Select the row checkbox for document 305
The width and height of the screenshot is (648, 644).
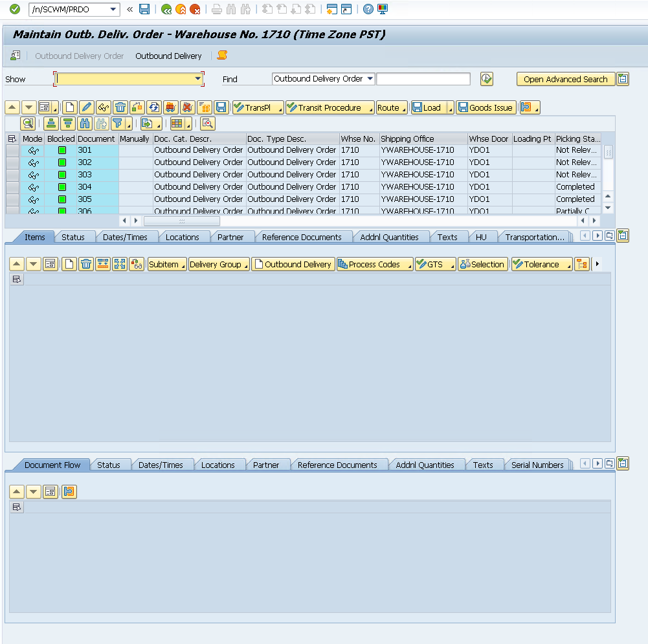tap(12, 199)
